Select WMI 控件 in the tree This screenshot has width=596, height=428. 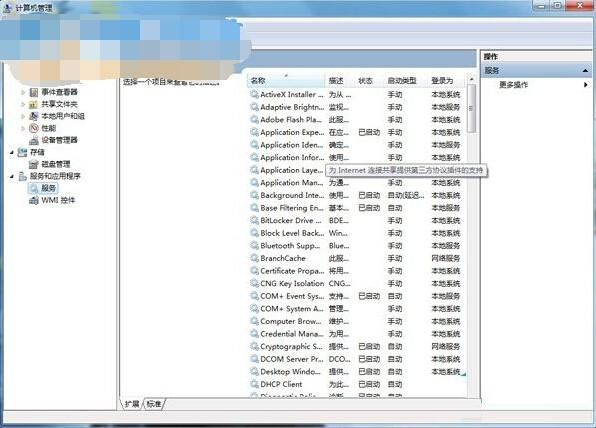(x=58, y=200)
